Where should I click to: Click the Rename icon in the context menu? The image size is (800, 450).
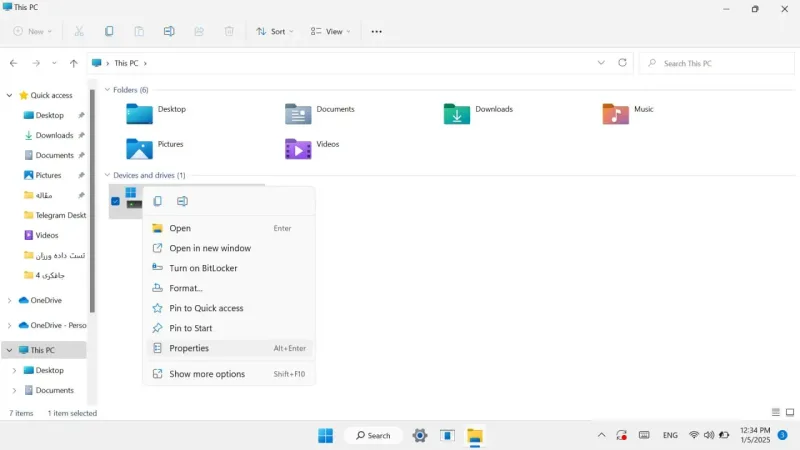coord(182,201)
